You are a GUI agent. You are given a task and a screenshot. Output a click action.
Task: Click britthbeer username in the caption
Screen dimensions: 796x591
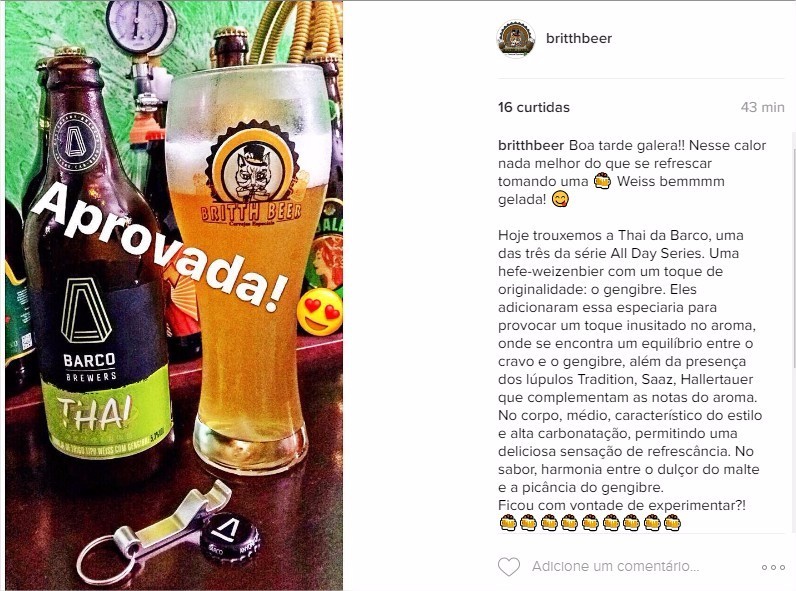point(531,145)
